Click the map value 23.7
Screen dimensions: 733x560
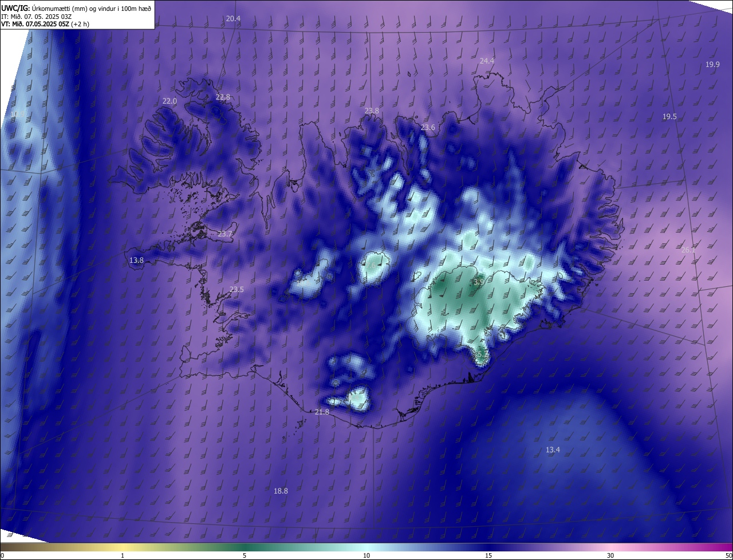pos(225,234)
